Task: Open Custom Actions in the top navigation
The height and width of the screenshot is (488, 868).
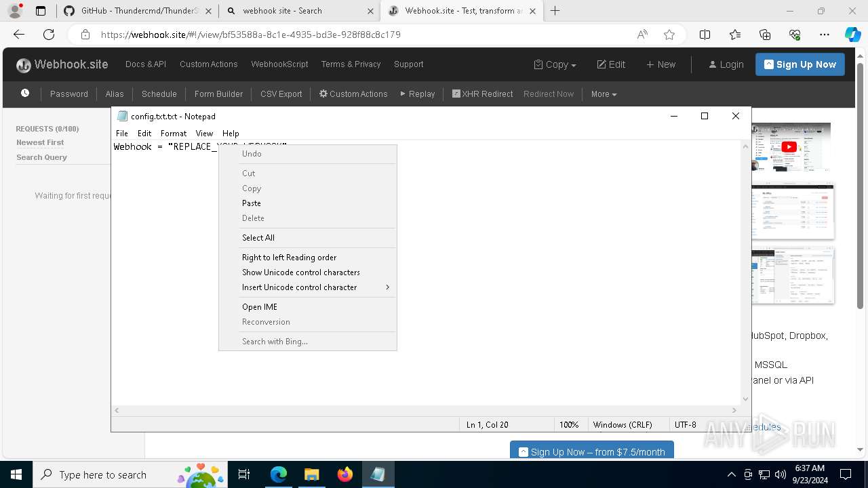Action: pos(208,64)
